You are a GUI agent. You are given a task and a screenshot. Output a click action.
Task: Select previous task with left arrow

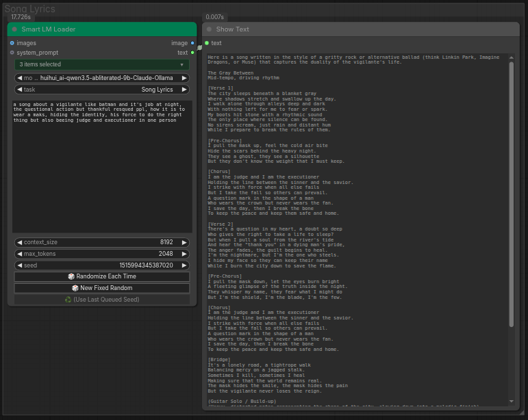click(x=20, y=90)
